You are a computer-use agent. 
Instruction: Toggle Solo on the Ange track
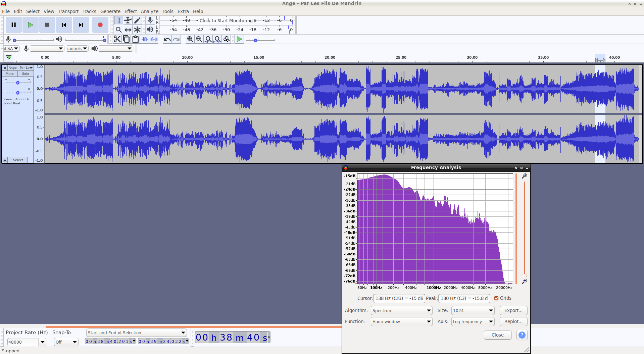pyautogui.click(x=26, y=74)
